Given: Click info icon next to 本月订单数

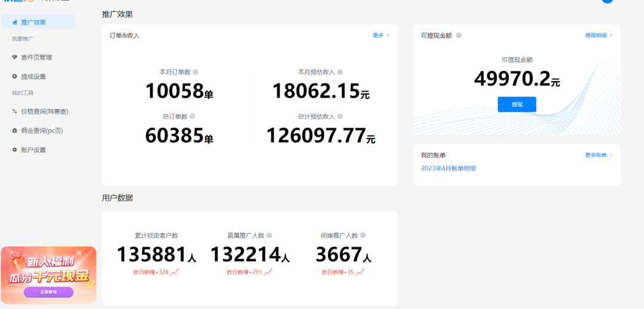Looking at the screenshot, I should tap(196, 72).
